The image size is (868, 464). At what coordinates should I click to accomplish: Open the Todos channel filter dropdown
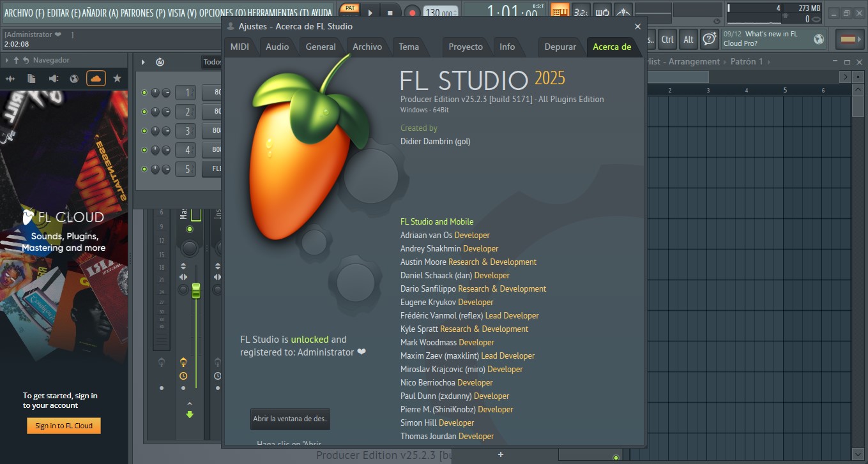coord(213,62)
